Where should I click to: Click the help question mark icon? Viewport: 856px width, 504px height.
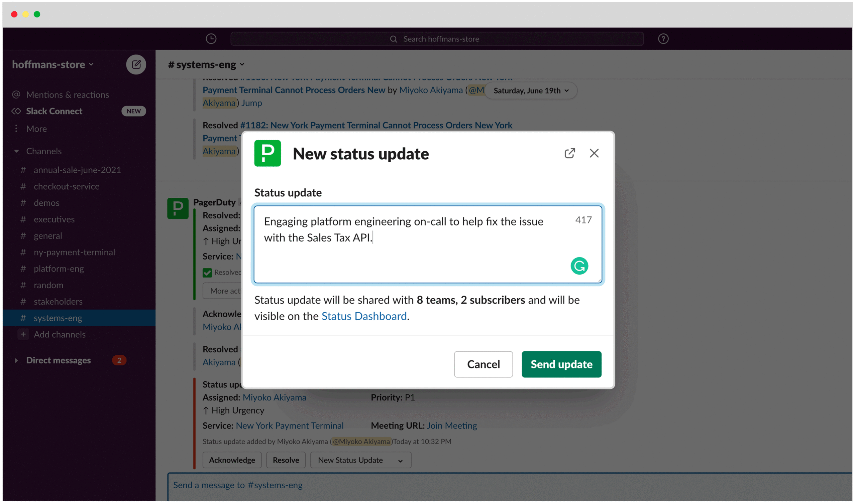coord(663,38)
